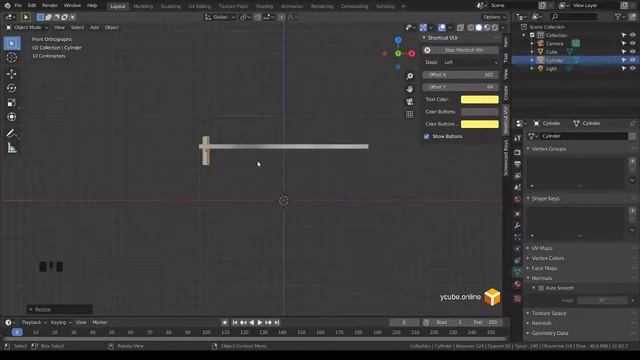Click the red X axis gizmo ball
The image size is (640, 360).
click(x=411, y=53)
